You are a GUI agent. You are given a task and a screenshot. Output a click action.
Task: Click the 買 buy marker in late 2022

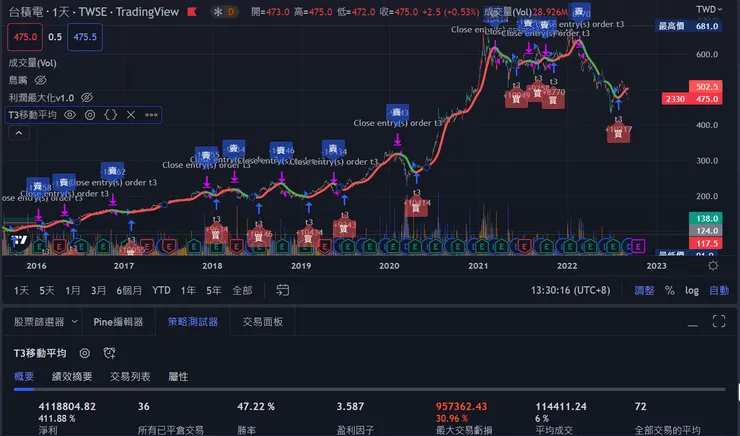pyautogui.click(x=618, y=134)
